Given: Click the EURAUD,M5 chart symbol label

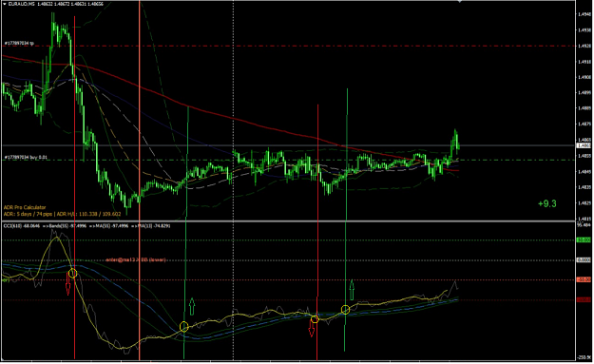Looking at the screenshot, I should click(22, 4).
